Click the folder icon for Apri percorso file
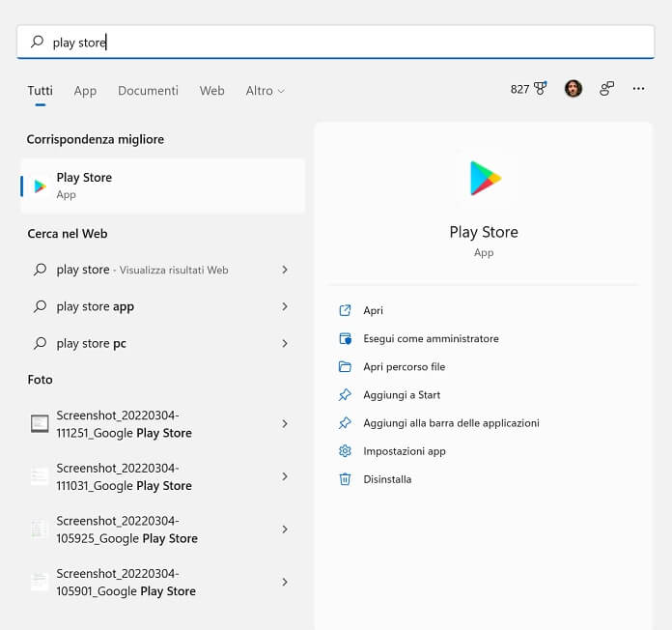 coord(345,367)
